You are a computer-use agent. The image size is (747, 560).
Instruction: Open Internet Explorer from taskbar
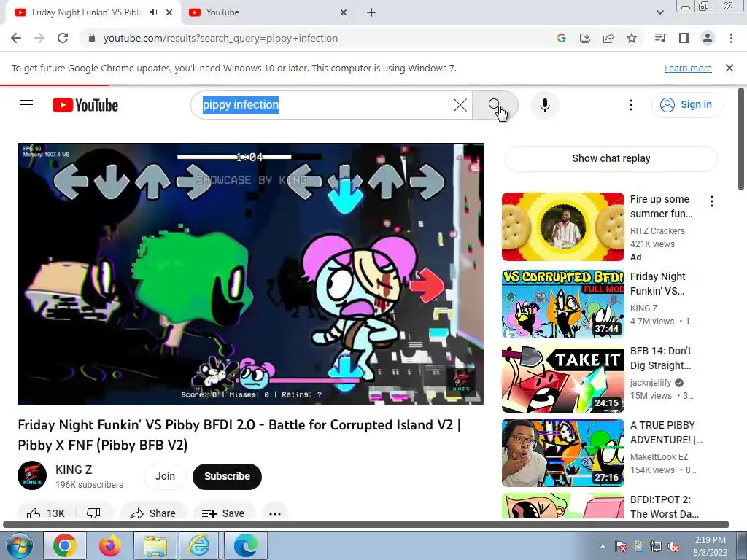point(198,545)
